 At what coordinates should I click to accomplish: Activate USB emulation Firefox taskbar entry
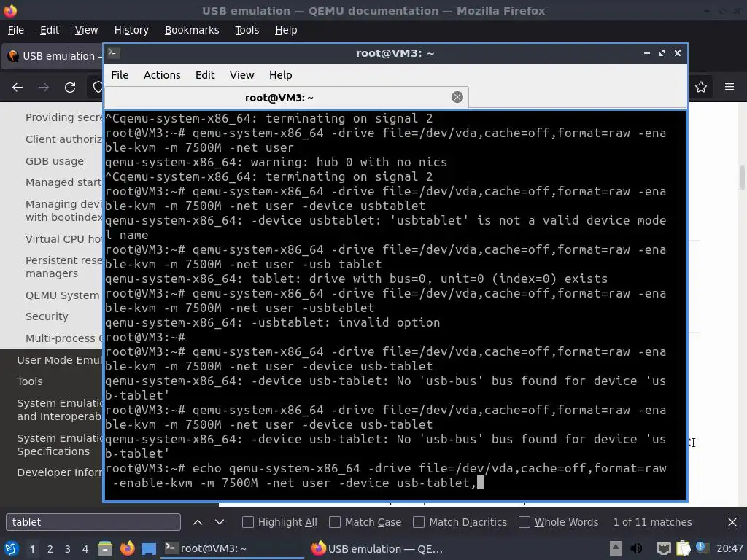coord(379,548)
